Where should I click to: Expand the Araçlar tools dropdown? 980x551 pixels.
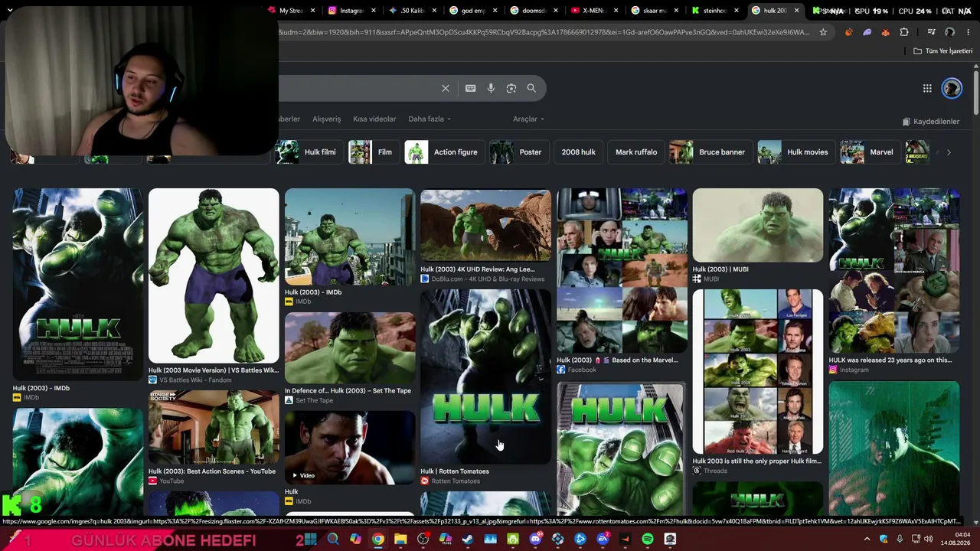pyautogui.click(x=528, y=119)
